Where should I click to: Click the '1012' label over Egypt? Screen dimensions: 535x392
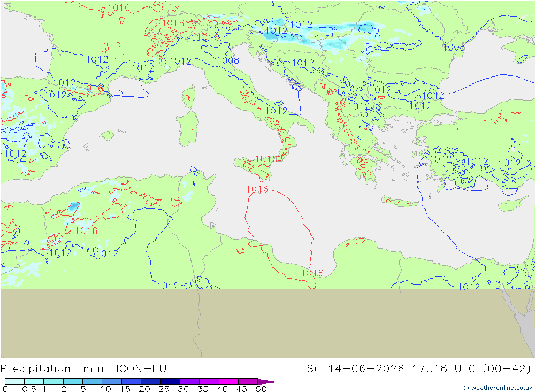469,287
